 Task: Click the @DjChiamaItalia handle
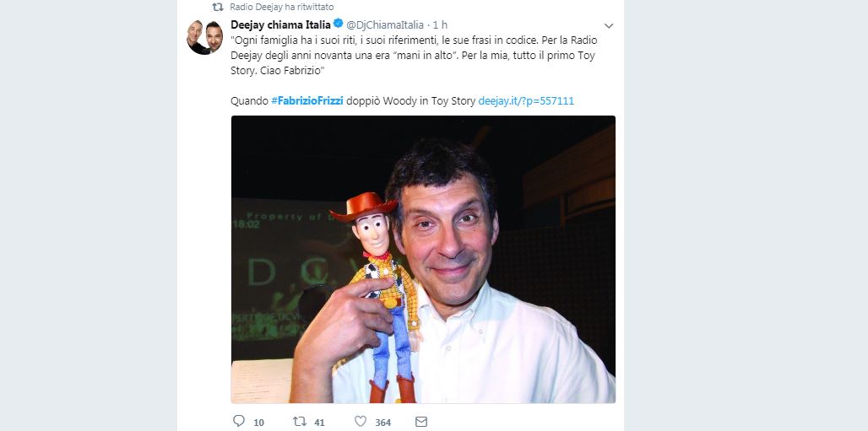(x=387, y=24)
